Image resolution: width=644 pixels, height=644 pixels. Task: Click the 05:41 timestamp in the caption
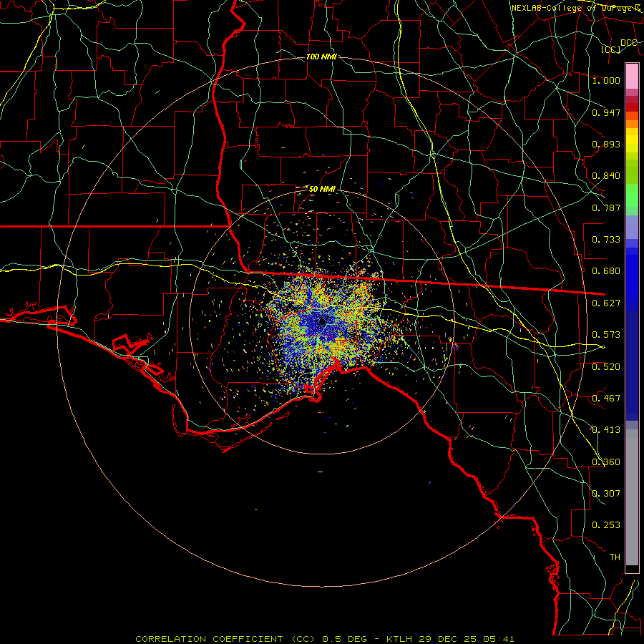point(499,639)
